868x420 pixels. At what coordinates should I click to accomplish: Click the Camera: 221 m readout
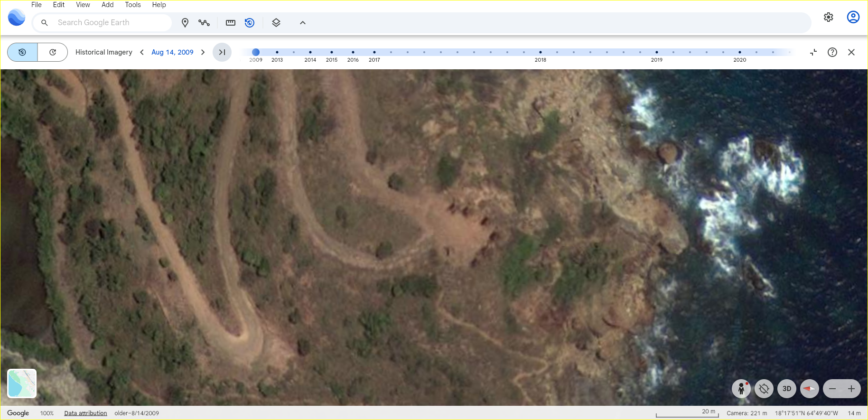pos(747,413)
